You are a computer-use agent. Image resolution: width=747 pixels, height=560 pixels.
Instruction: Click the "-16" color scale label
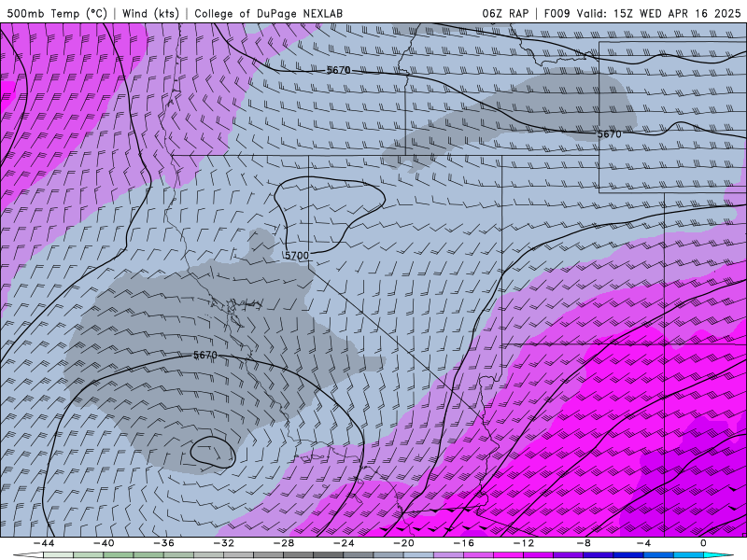[x=464, y=543]
